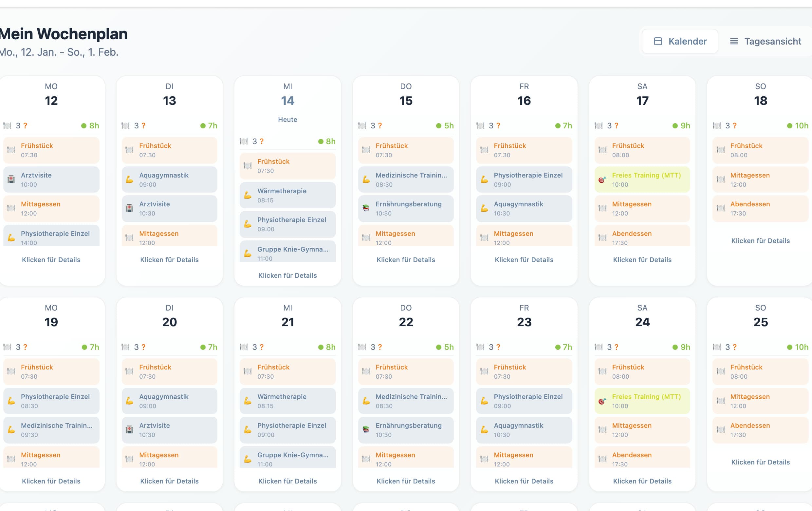Switch to the Tagesansicht view tab
This screenshot has height=511, width=812.
coord(765,41)
